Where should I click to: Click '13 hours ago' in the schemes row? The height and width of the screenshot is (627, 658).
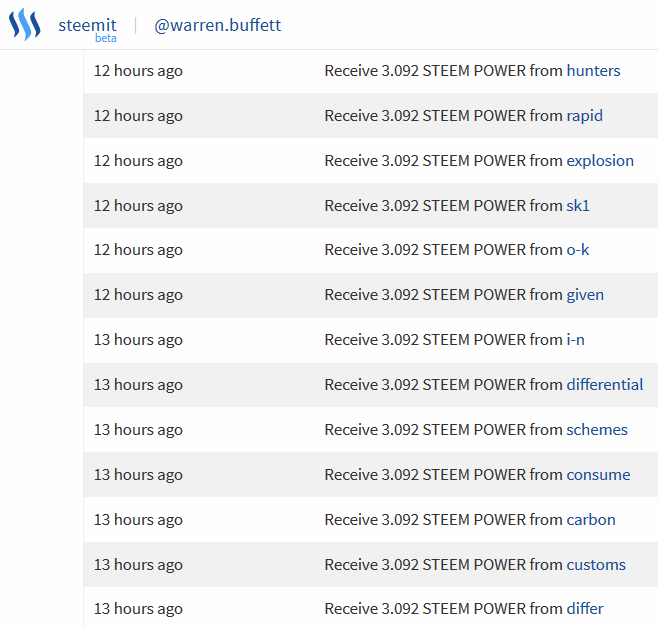pyautogui.click(x=138, y=430)
